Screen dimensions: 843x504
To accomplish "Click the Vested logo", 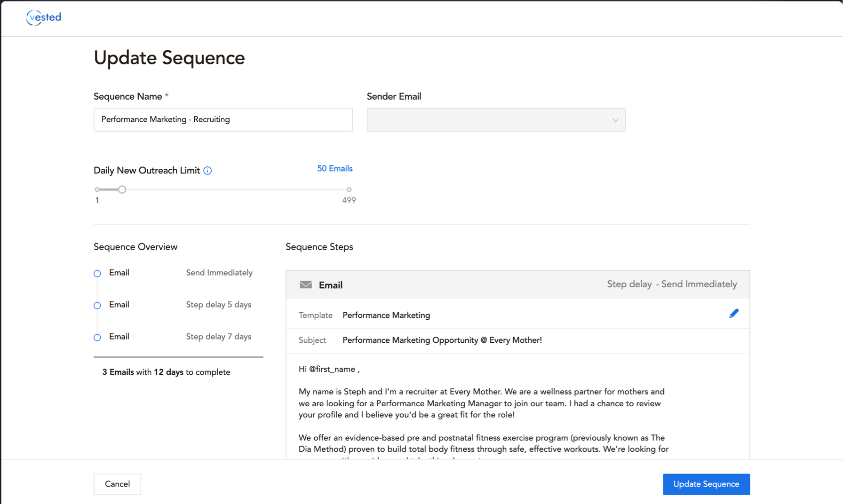I will (43, 17).
